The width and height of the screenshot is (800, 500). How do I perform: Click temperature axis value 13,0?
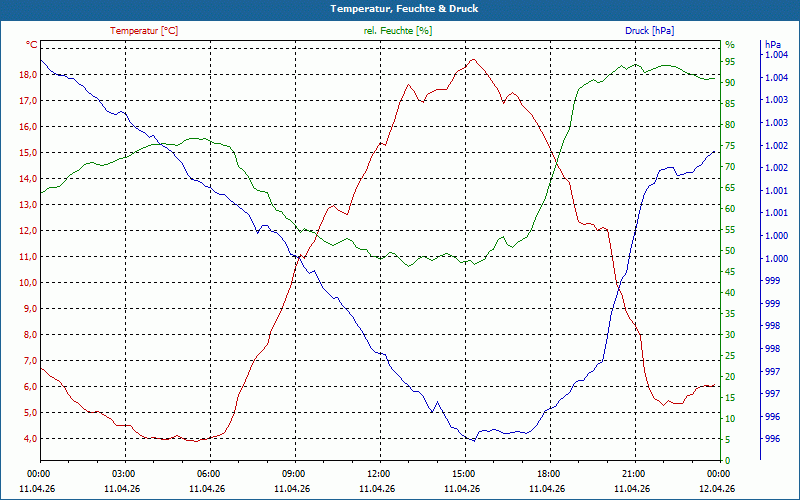28,205
